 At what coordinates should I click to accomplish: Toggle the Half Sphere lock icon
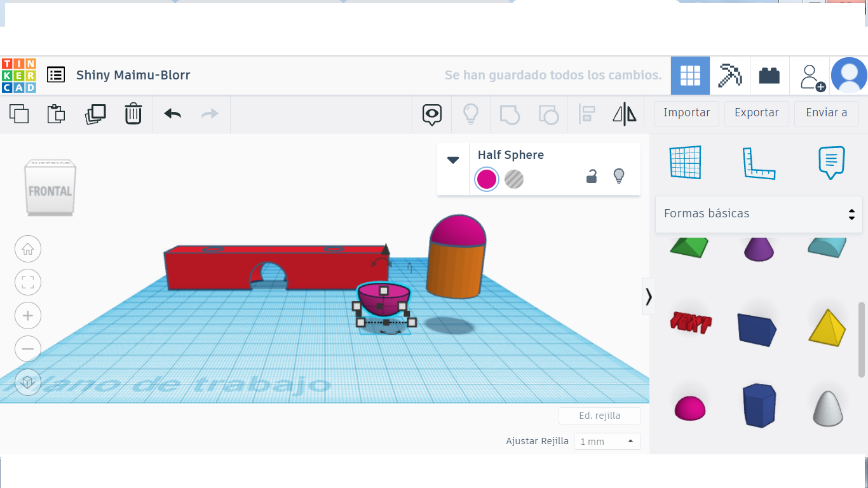click(592, 177)
